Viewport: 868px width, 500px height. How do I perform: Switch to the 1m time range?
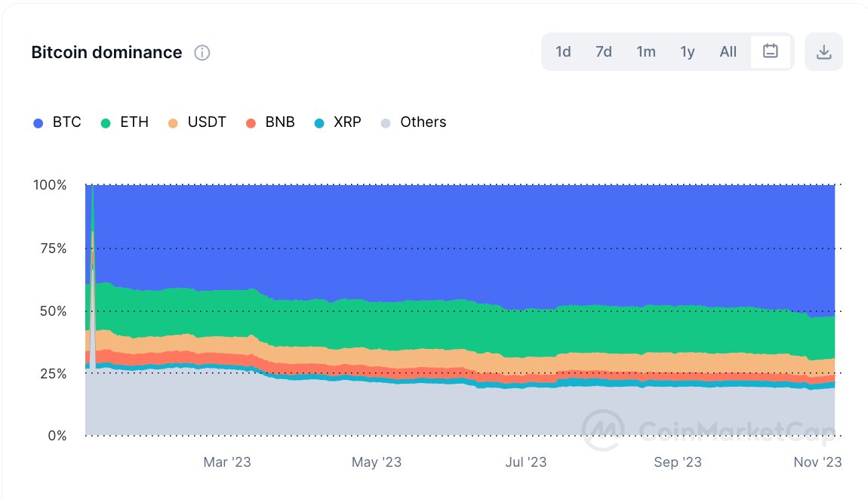pos(645,51)
